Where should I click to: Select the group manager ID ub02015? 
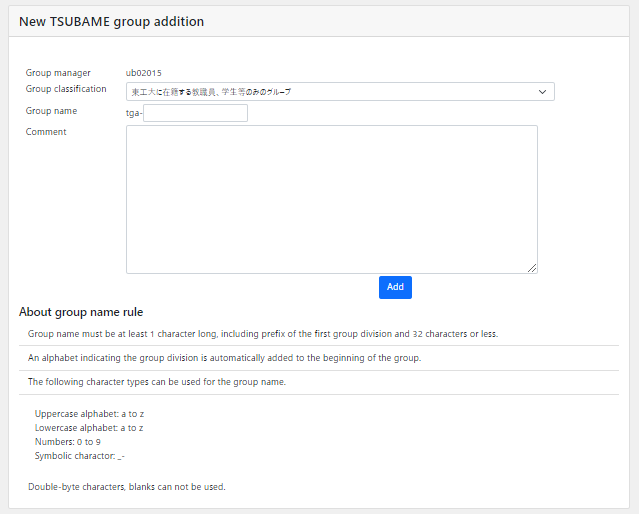(x=143, y=73)
